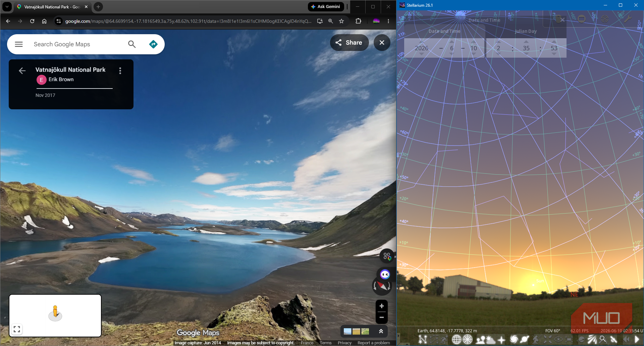Reload the Google Maps page
Viewport: 644px width, 346px height.
32,21
